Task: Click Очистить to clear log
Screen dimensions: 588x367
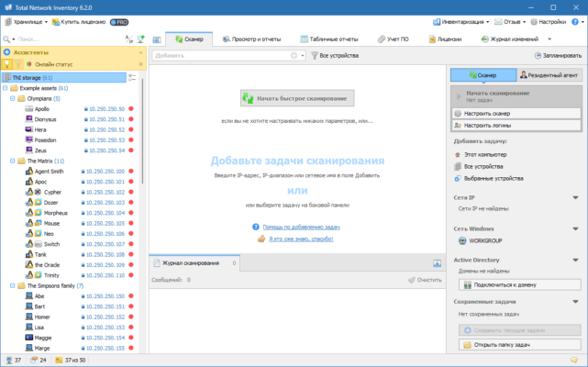Action: click(x=425, y=280)
